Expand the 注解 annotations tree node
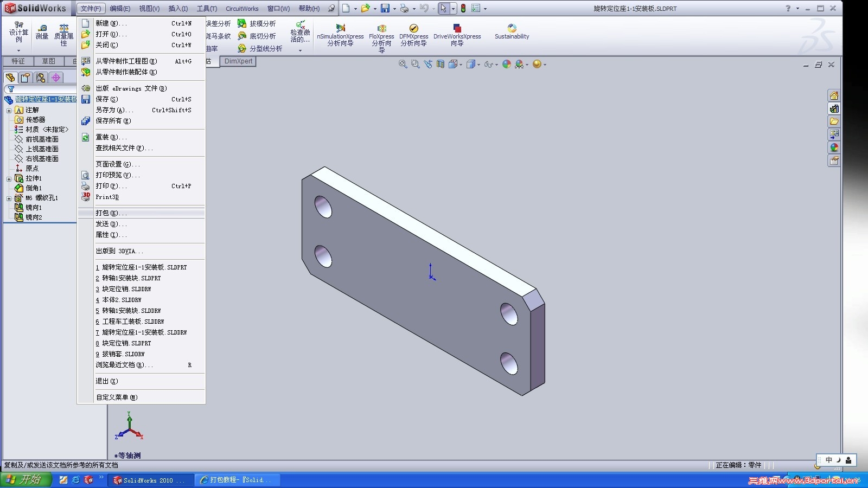 click(x=9, y=110)
